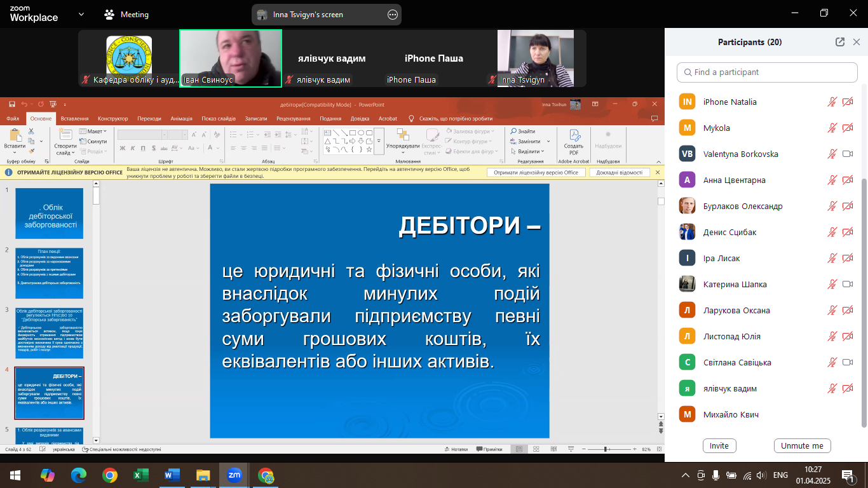This screenshot has height=488, width=868.
Task: Toggle muted microphone icon for Mykola
Action: pos(832,128)
